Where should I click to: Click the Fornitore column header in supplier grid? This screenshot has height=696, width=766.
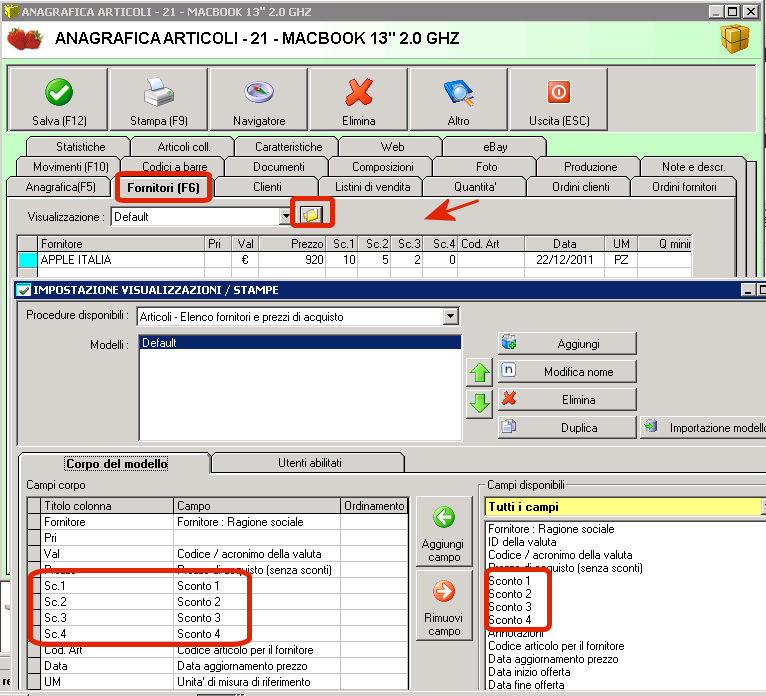coord(121,243)
